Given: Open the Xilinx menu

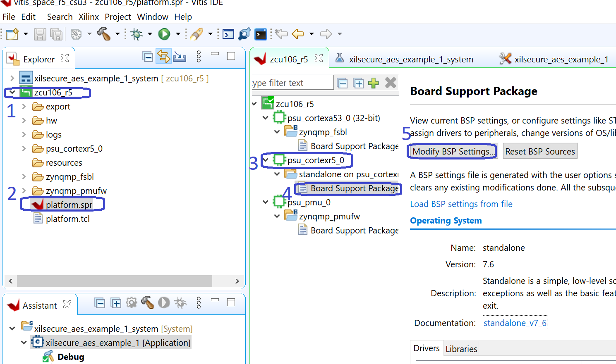Looking at the screenshot, I should 89,17.
